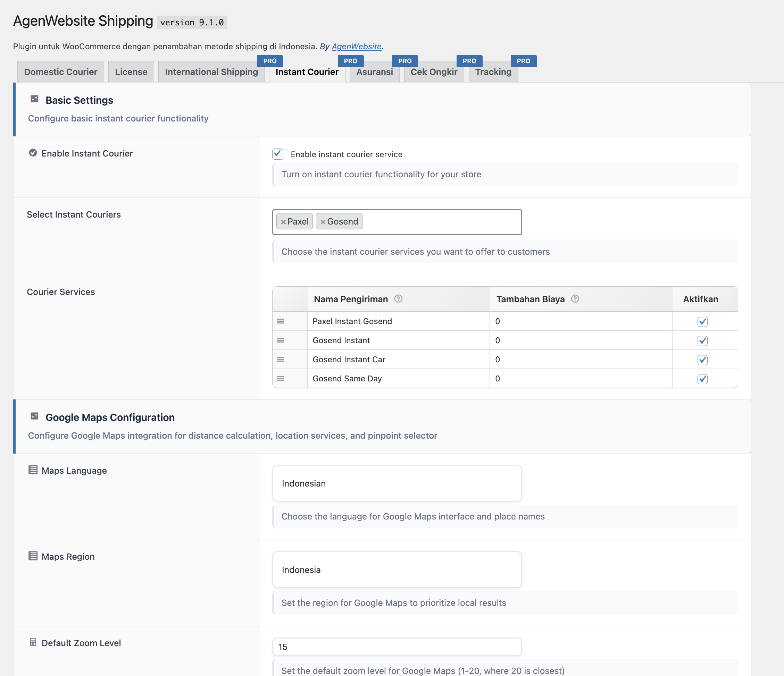784x676 pixels.
Task: Switch to the License tab
Action: 131,72
